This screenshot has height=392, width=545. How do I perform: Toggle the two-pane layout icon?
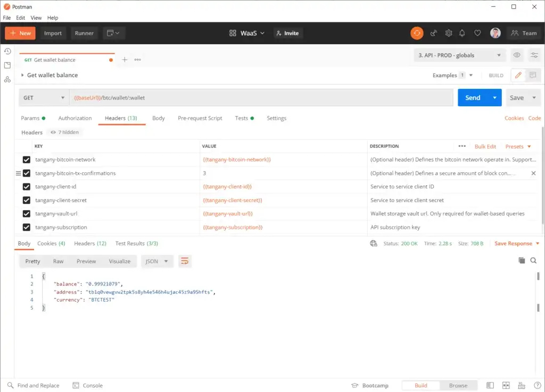506,386
